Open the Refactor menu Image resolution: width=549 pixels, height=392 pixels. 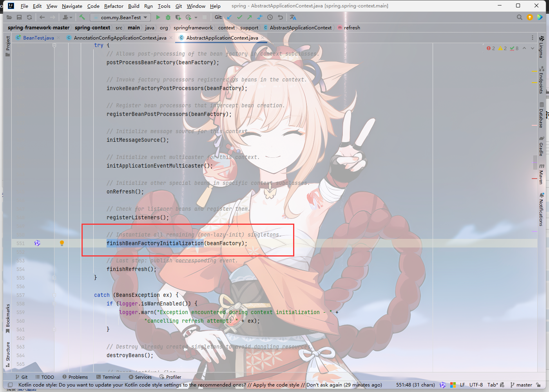click(114, 6)
